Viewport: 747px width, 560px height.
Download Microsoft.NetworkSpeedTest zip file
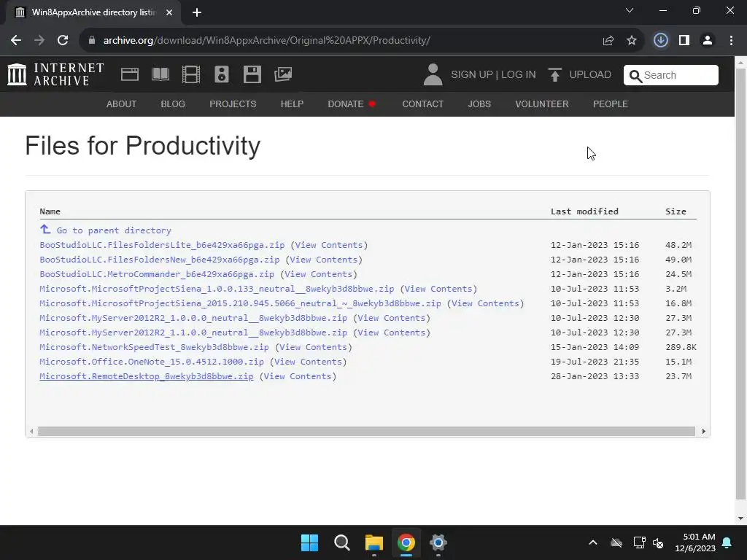154,347
